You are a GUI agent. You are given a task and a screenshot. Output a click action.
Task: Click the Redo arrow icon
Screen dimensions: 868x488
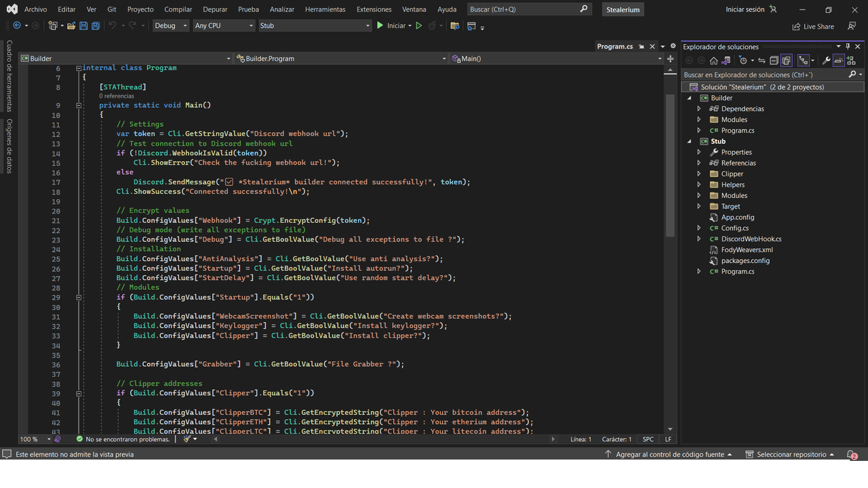pos(133,26)
